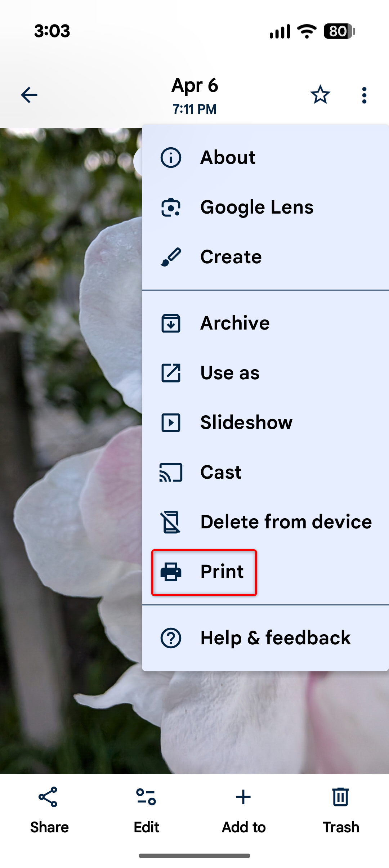
Task: Tap the Share button
Action: coord(49,810)
